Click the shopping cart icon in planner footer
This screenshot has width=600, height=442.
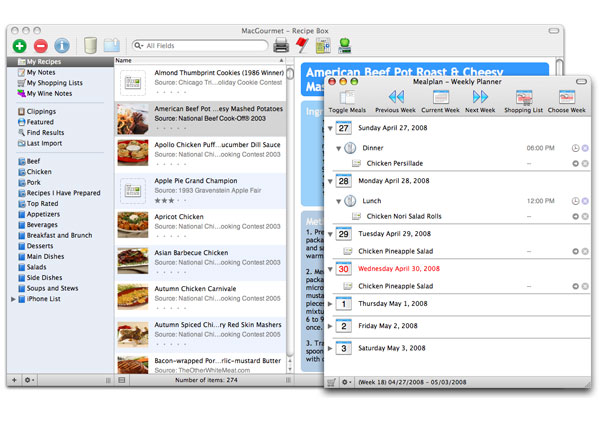click(331, 382)
